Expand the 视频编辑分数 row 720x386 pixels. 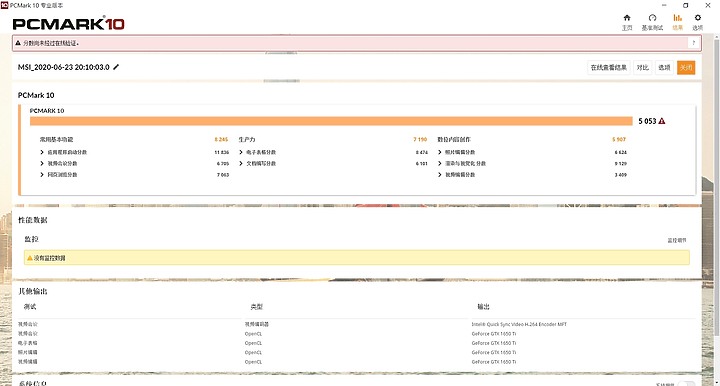439,174
